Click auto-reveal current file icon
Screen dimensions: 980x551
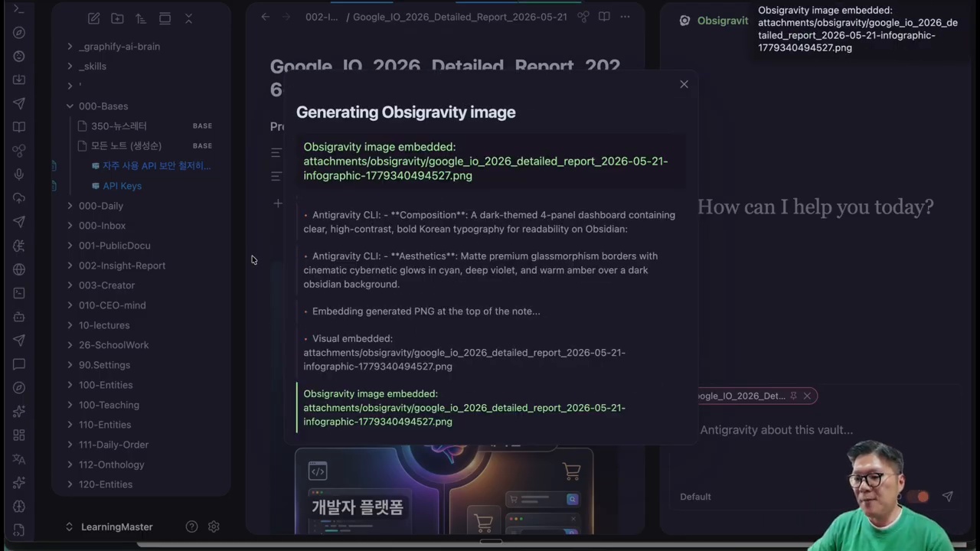click(x=165, y=18)
